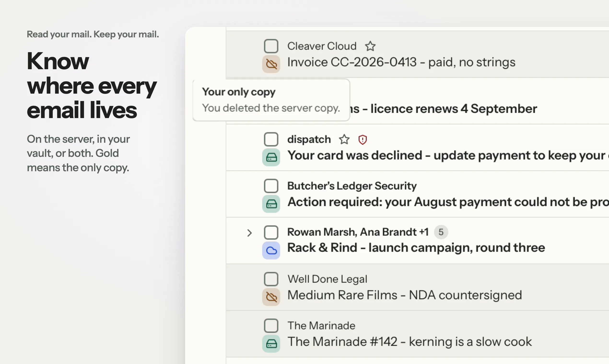
Task: Open 'Invoice CC-2026-0413 – paid, no strings' subject
Action: point(401,62)
